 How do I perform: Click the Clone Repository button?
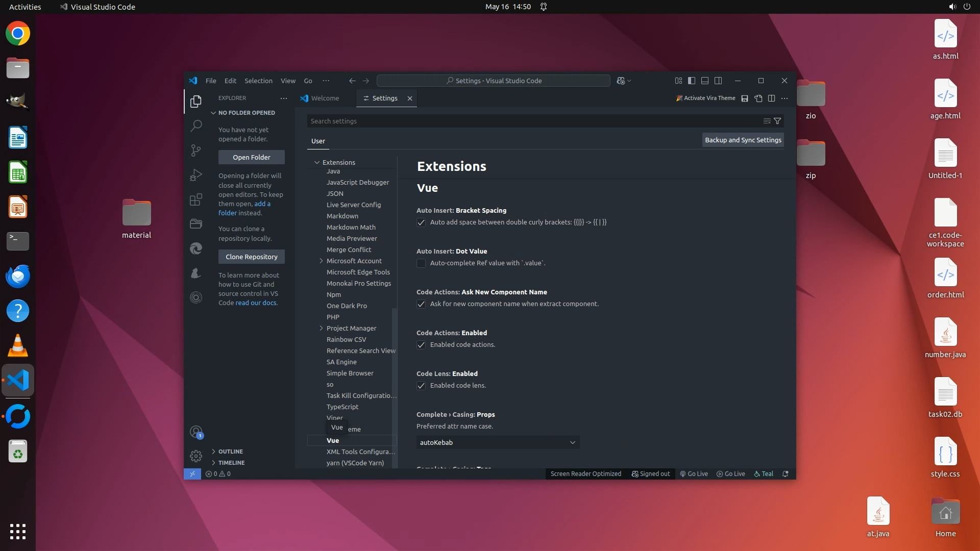251,257
